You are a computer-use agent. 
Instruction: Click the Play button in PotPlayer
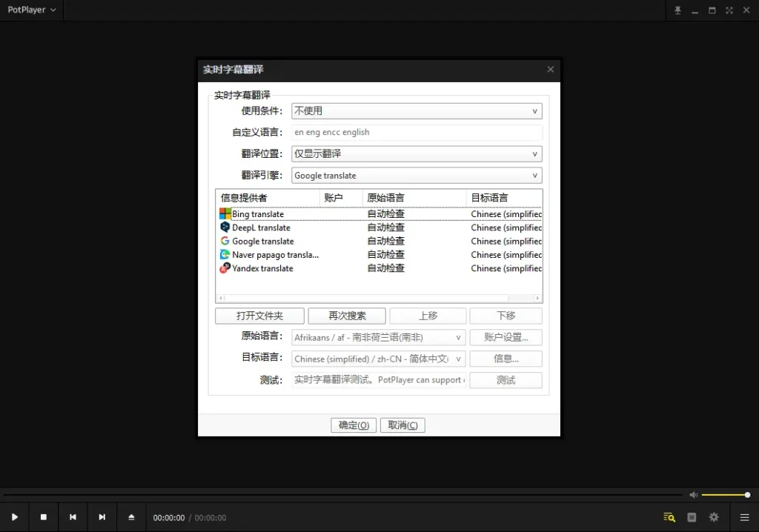click(x=15, y=517)
